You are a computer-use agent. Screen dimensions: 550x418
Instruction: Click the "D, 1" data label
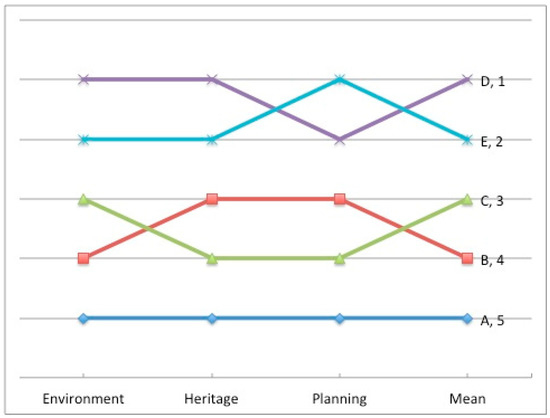pyautogui.click(x=492, y=81)
